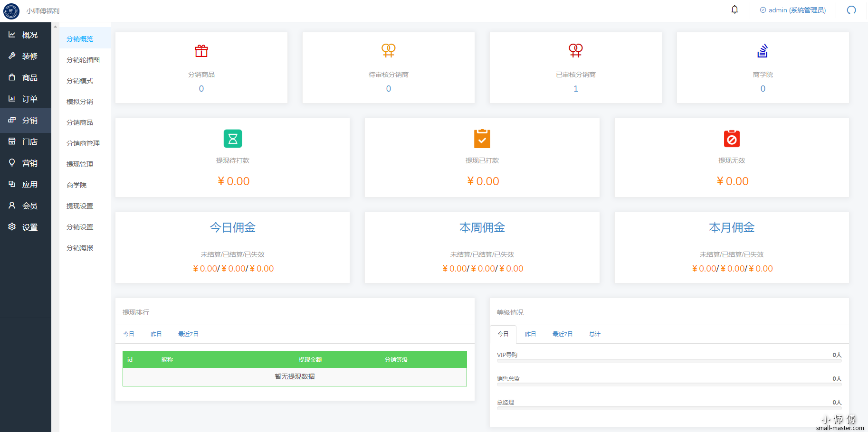Select 昨日 tab in 等级情况
Screen dimensions: 868x432
point(531,334)
